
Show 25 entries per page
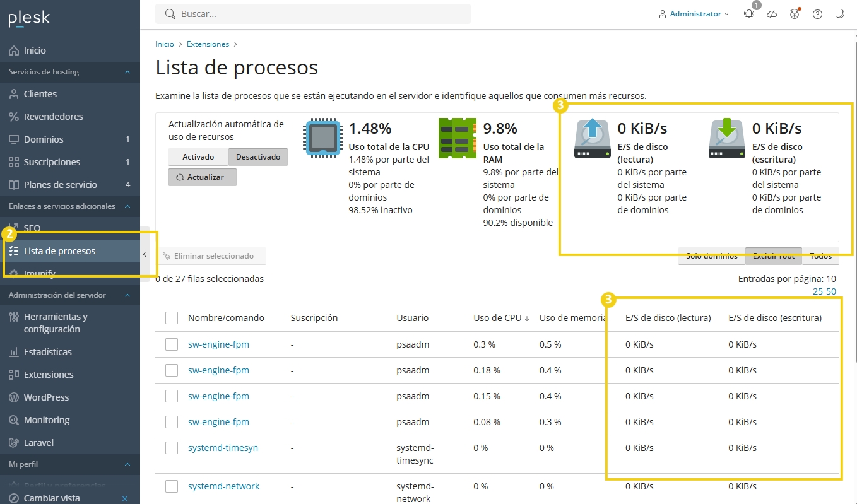click(818, 291)
